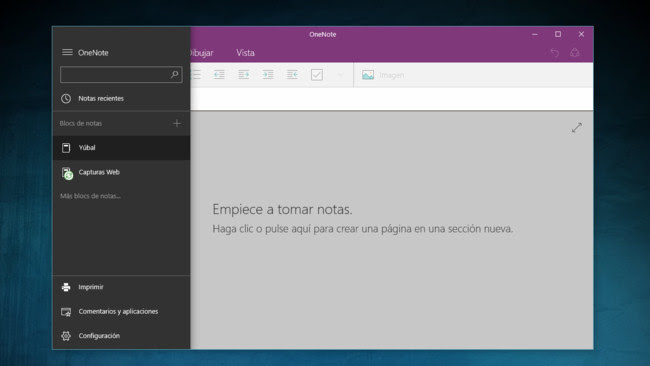This screenshot has width=650, height=366.
Task: Click the Haga clic o pulse aquí text
Action: coord(363,229)
